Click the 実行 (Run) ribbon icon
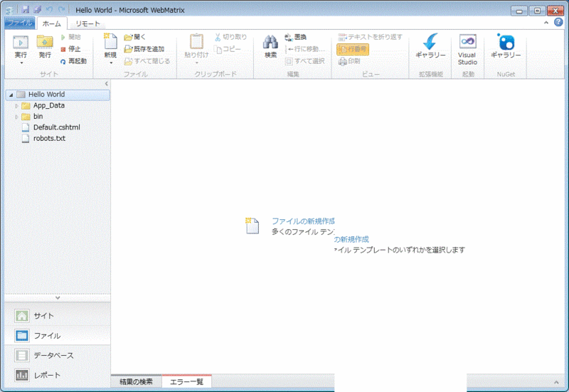569x392 pixels. (21, 43)
